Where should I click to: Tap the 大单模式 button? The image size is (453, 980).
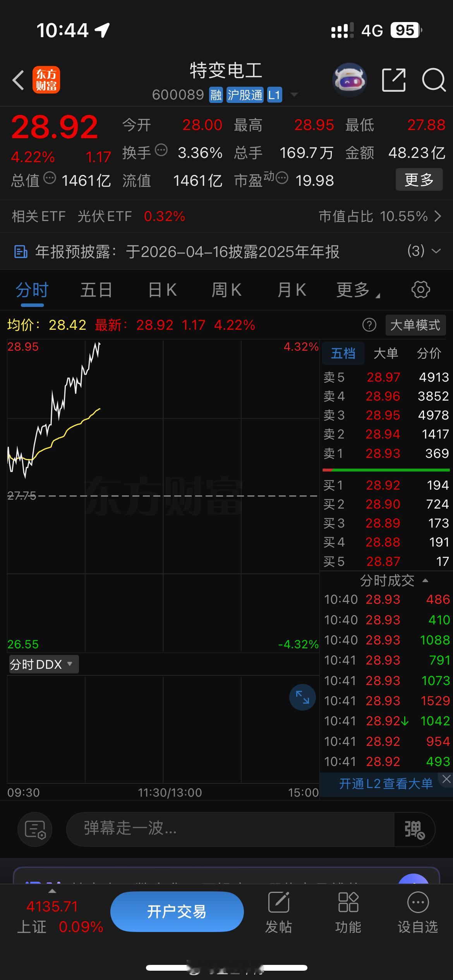[x=415, y=325]
